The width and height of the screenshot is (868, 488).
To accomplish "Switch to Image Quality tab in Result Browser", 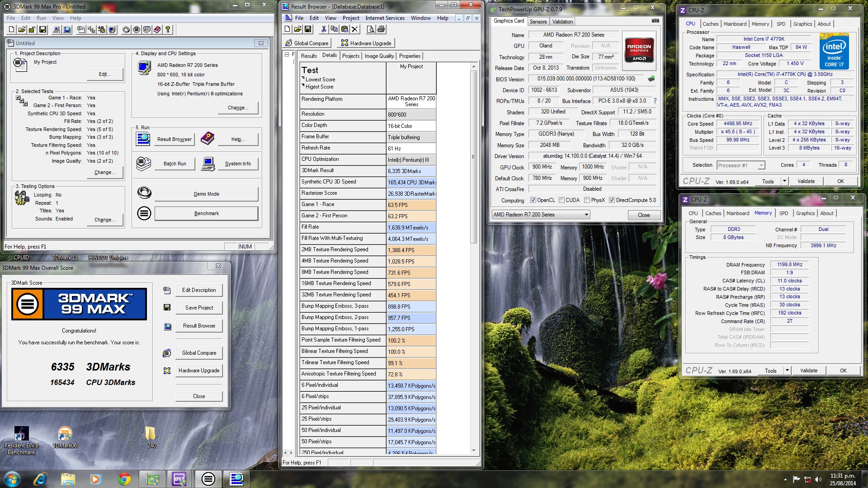I will pyautogui.click(x=379, y=56).
